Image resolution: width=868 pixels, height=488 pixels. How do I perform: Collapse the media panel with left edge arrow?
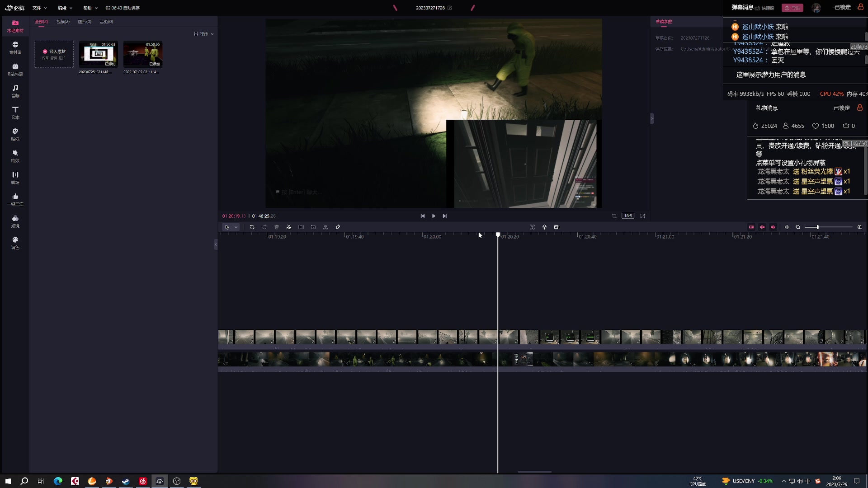[x=216, y=244]
